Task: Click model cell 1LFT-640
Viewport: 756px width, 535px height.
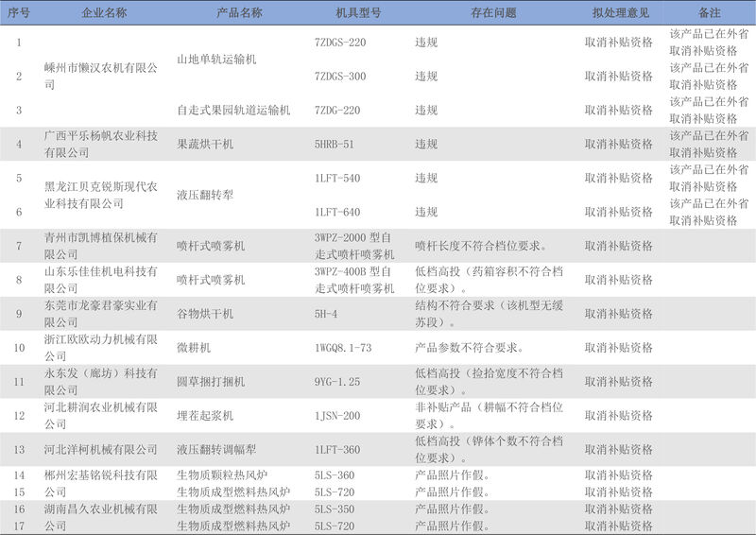Action: pos(337,213)
